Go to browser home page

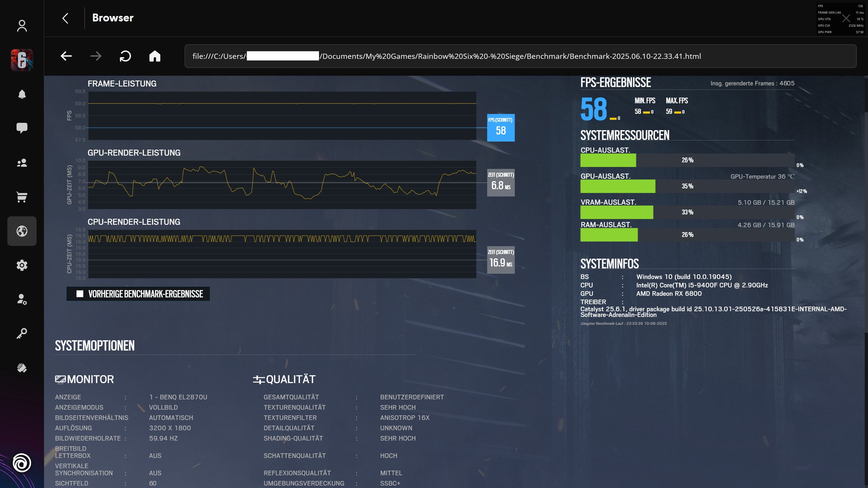pyautogui.click(x=155, y=56)
